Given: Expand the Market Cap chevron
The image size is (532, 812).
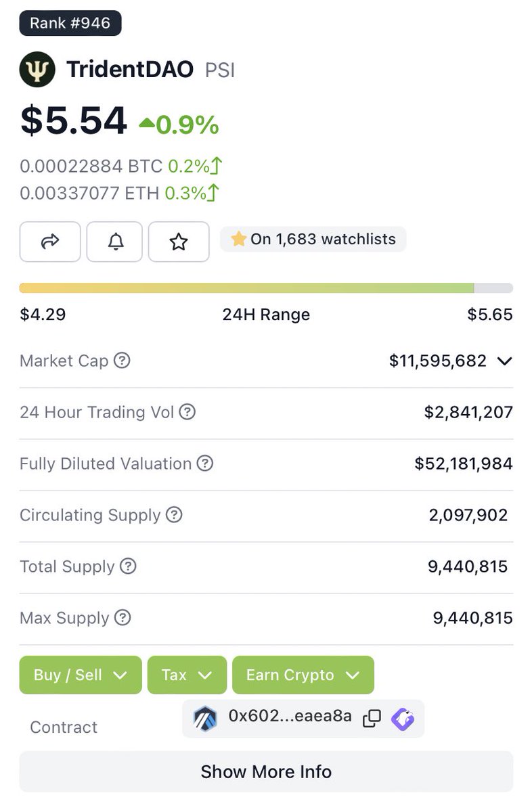Looking at the screenshot, I should [x=504, y=361].
